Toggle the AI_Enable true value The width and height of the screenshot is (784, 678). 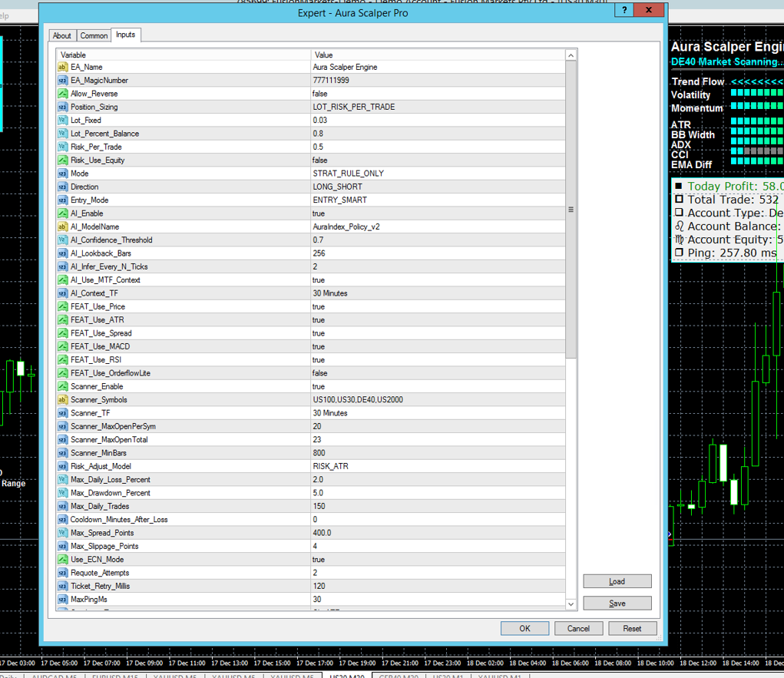tap(319, 213)
